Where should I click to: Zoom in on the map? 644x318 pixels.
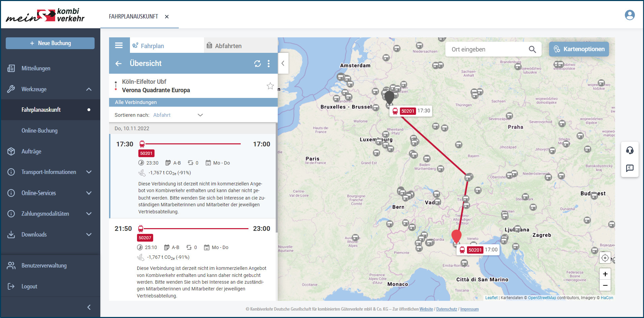coord(605,274)
